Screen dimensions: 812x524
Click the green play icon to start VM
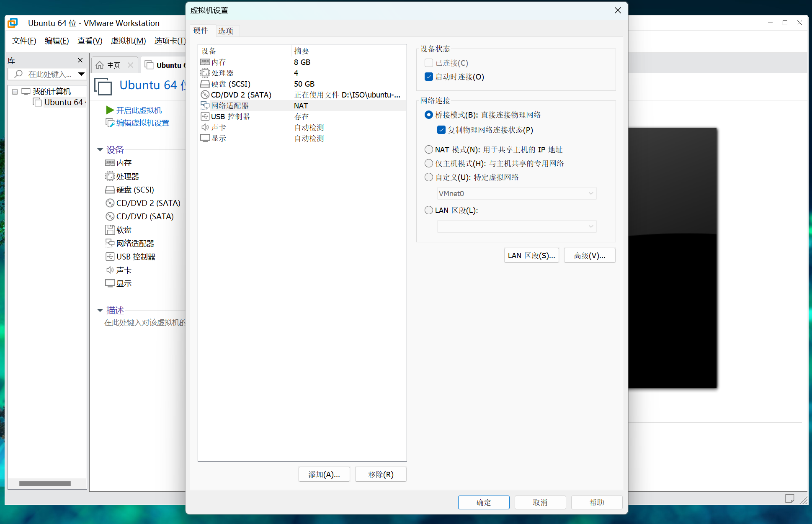click(110, 110)
